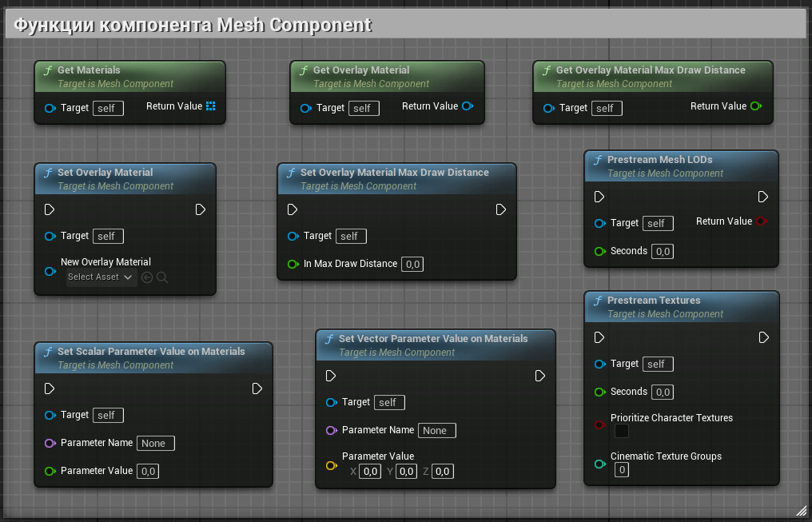Edit Parameter Value field on Set Scalar node
Screen dimensions: 812x522
[148, 472]
